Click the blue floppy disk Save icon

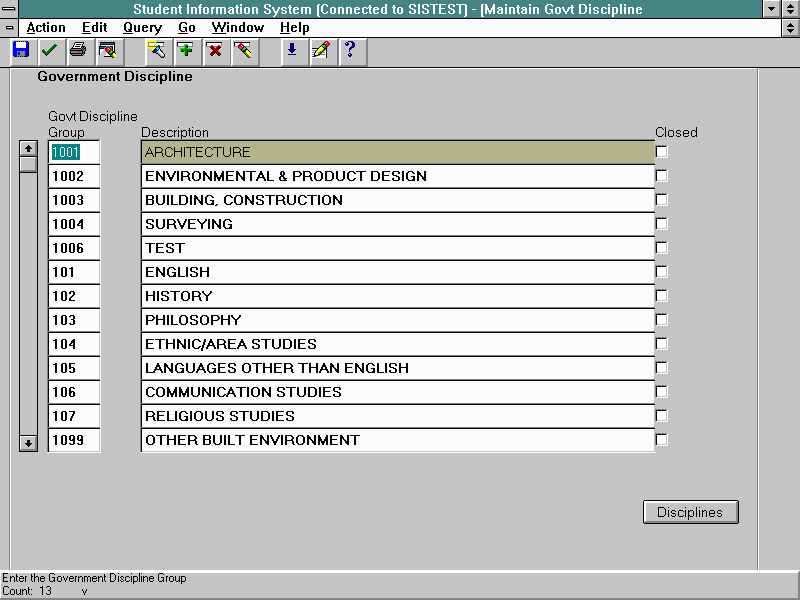coord(20,50)
